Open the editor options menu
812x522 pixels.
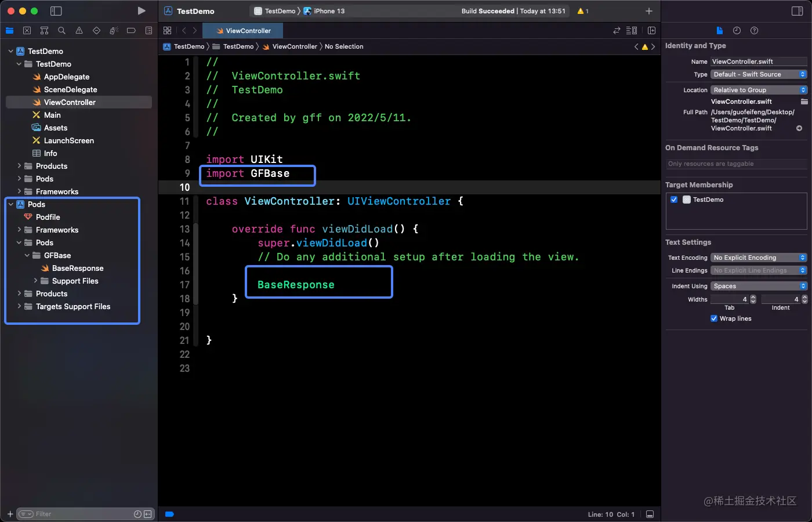point(632,31)
